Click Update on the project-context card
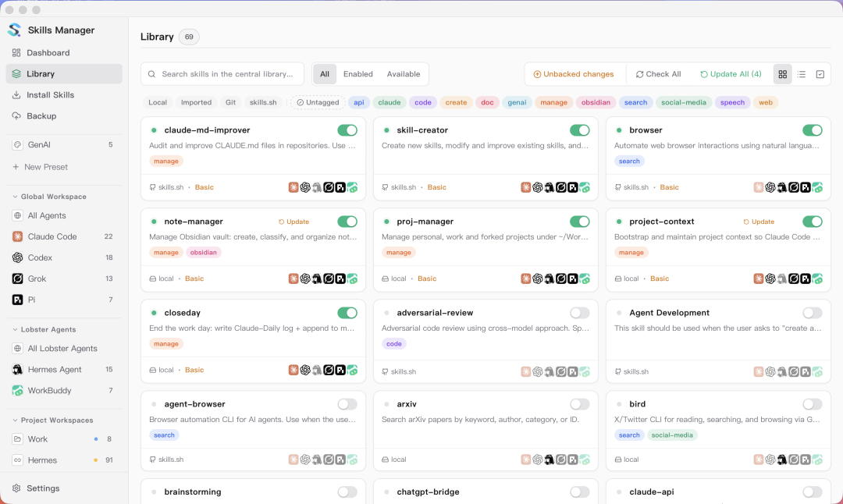The height and width of the screenshot is (504, 843). (759, 222)
